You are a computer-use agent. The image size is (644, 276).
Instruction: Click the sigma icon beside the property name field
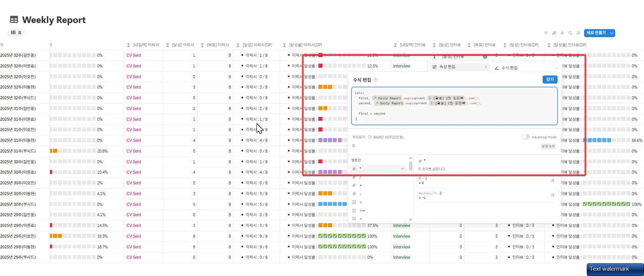click(434, 57)
